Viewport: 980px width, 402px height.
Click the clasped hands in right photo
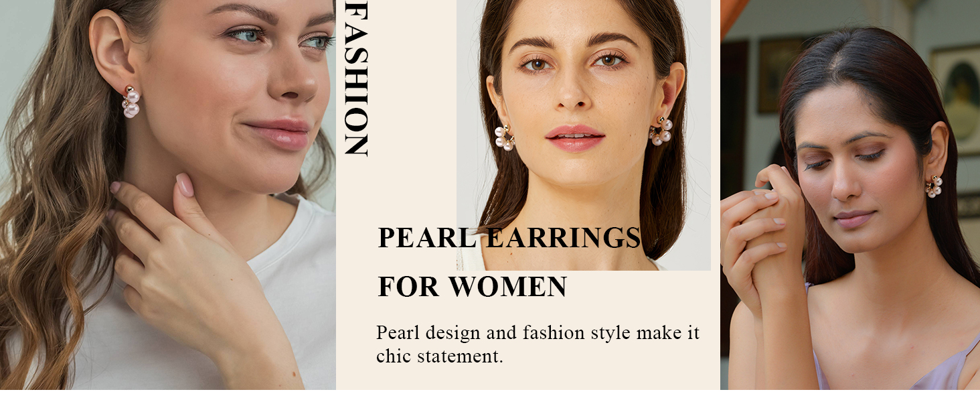click(x=763, y=228)
